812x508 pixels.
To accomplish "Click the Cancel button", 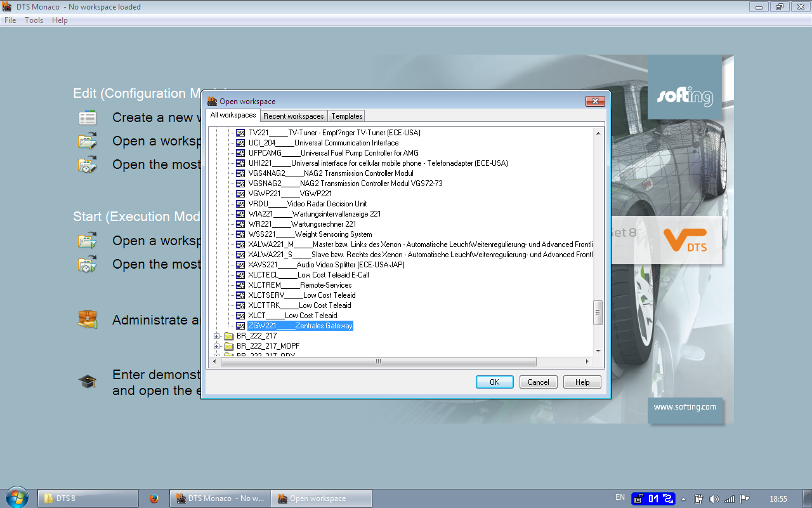I will pos(539,382).
